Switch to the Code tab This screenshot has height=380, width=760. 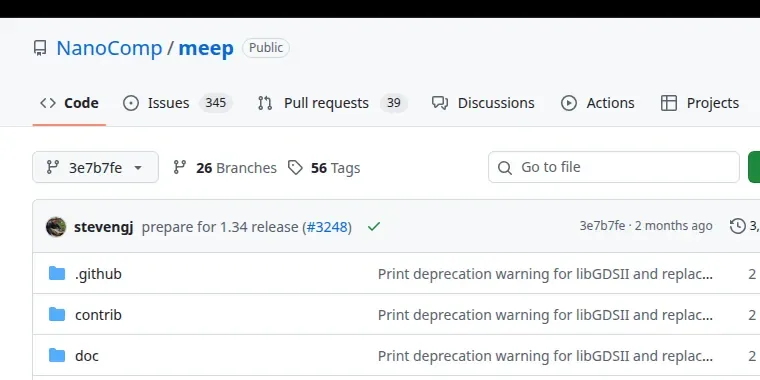pos(69,103)
